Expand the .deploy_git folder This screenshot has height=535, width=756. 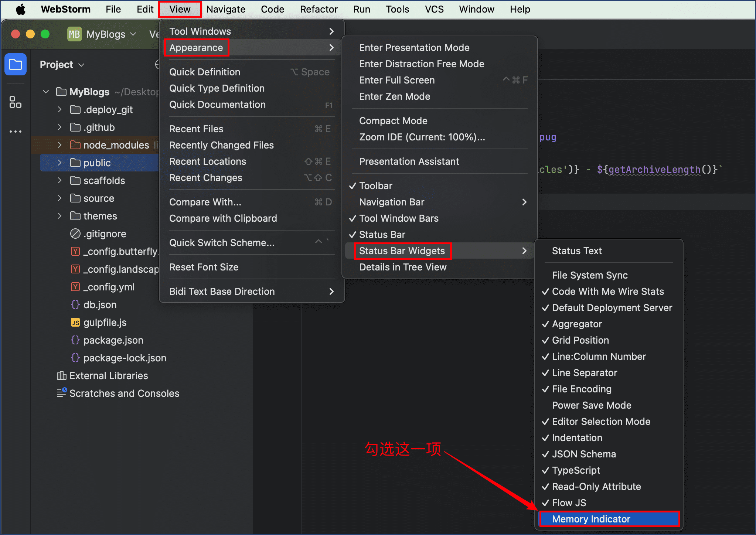59,109
